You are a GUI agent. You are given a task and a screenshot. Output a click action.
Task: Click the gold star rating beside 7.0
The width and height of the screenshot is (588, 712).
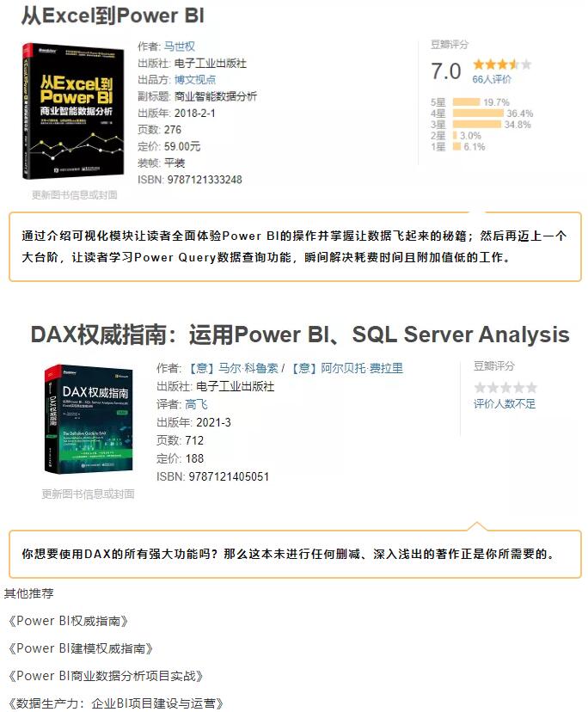[502, 64]
